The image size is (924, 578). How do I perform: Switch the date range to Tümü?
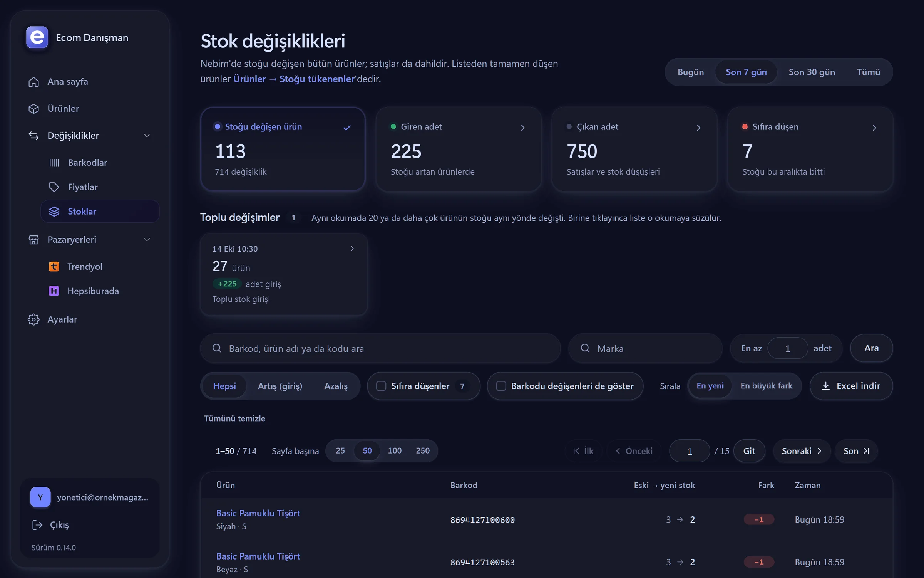[x=868, y=72]
